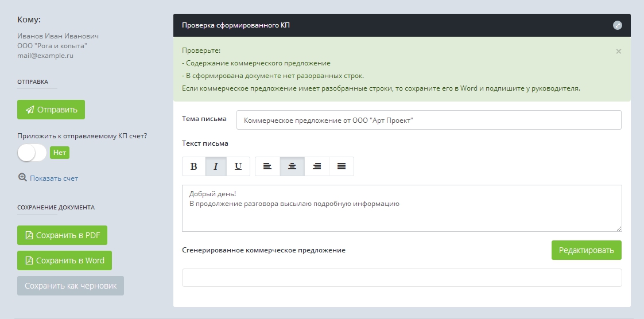644x319 pixels.
Task: Save the document as PDF
Action: coord(62,235)
